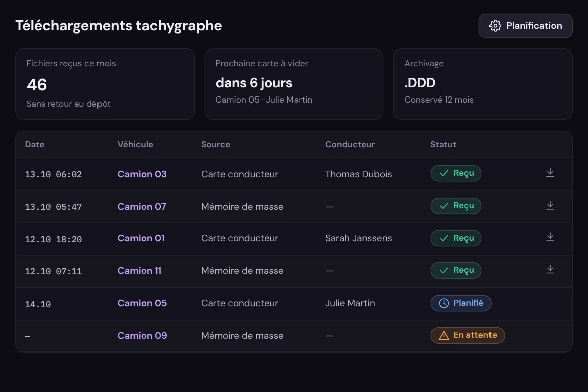Download the Camion 03 tachograph file

click(x=550, y=173)
